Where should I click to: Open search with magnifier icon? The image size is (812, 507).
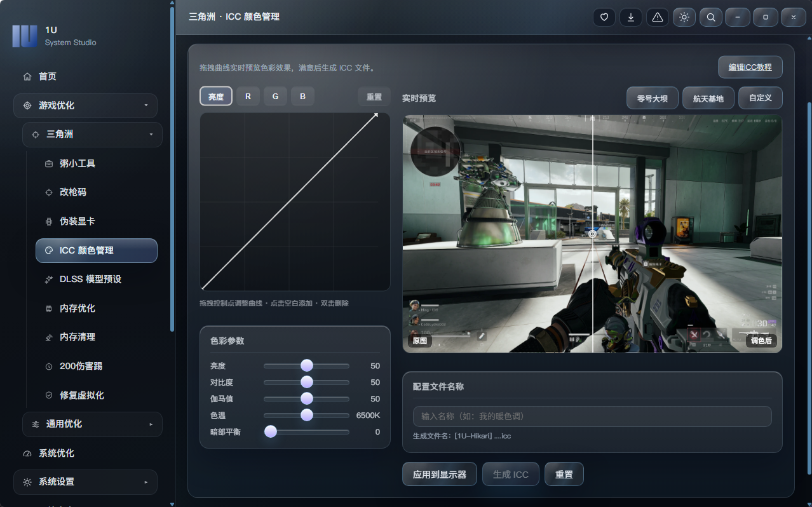(x=710, y=17)
